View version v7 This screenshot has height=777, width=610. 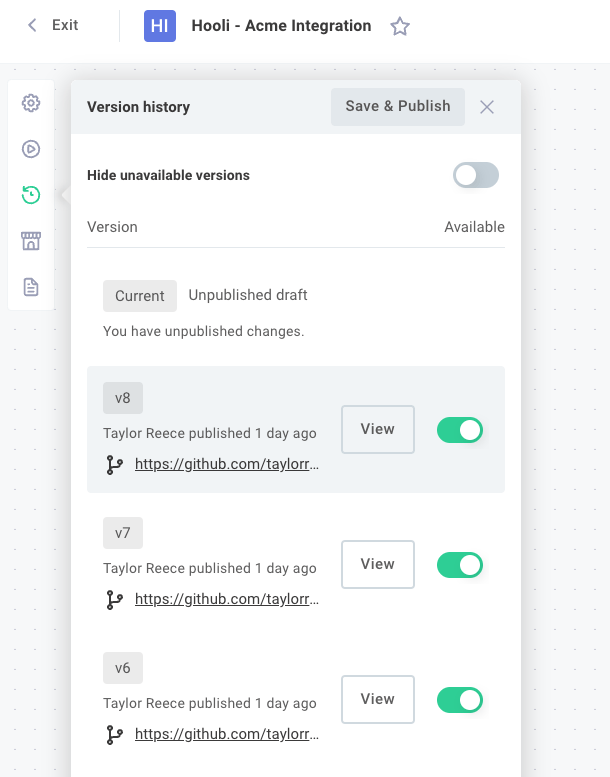(378, 564)
